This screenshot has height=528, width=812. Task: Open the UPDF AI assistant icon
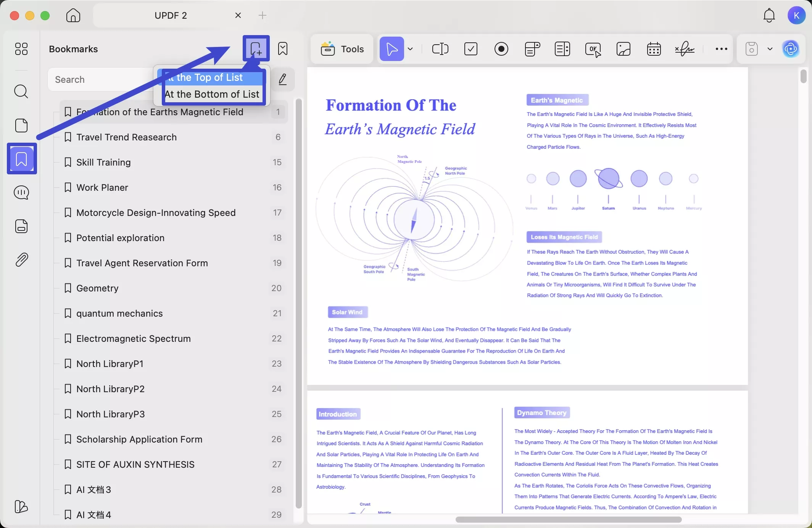pos(791,49)
